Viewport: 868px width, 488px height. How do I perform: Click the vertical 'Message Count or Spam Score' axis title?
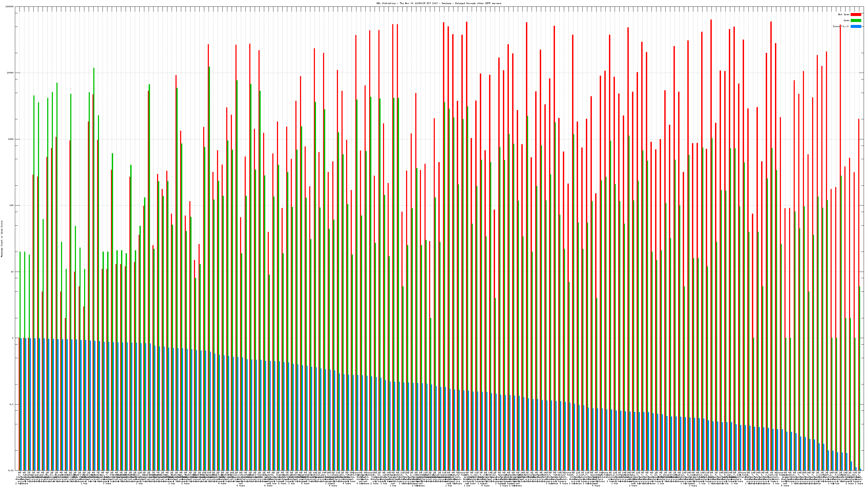click(2, 239)
